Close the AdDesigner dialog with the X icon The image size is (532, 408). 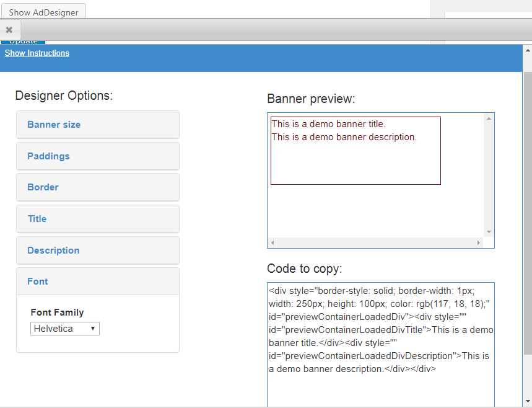[9, 30]
